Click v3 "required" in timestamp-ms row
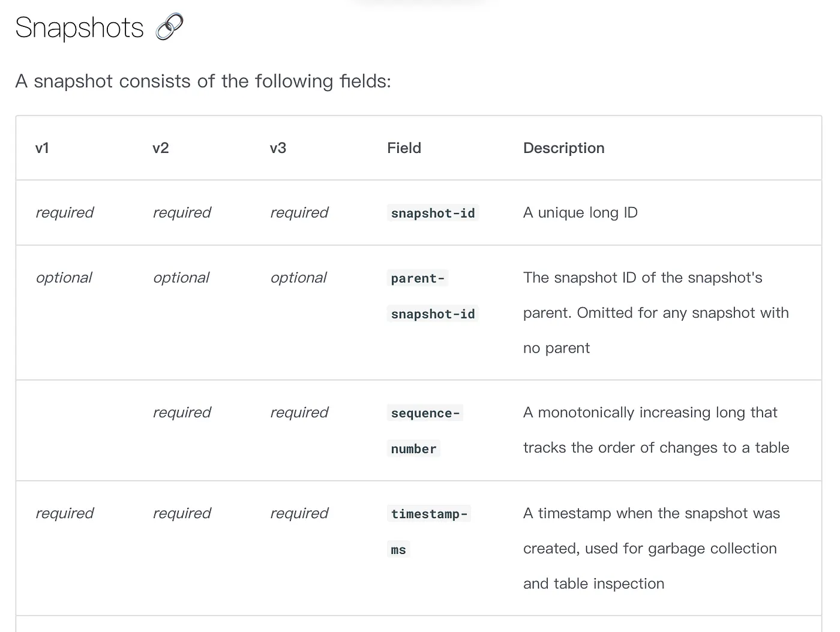Viewport: 840px width, 632px height. 299,513
